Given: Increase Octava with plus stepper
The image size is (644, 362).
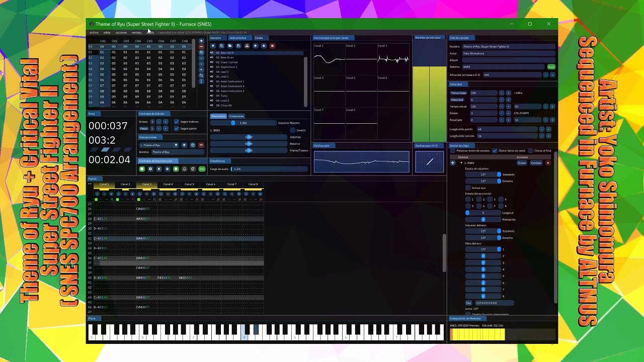Looking at the screenshot, I should tap(166, 122).
